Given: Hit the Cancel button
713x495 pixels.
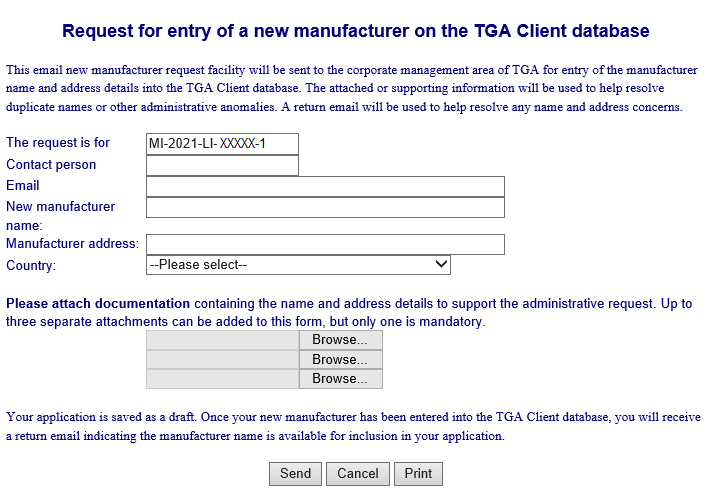Looking at the screenshot, I should click(357, 474).
